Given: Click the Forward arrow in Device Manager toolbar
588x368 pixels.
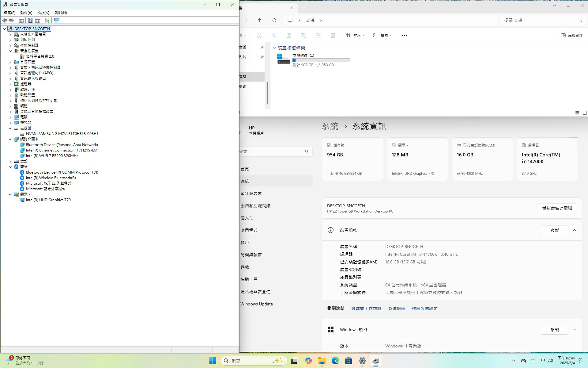Looking at the screenshot, I should coord(12,20).
